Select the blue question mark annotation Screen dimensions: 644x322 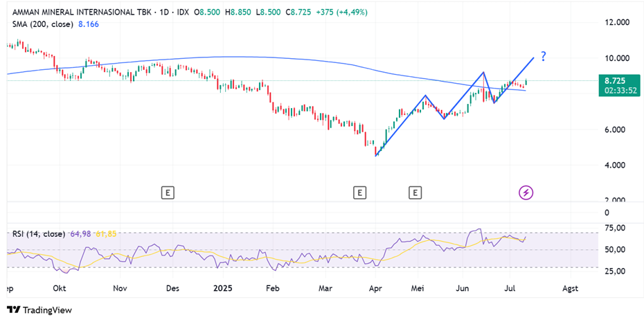tap(544, 57)
